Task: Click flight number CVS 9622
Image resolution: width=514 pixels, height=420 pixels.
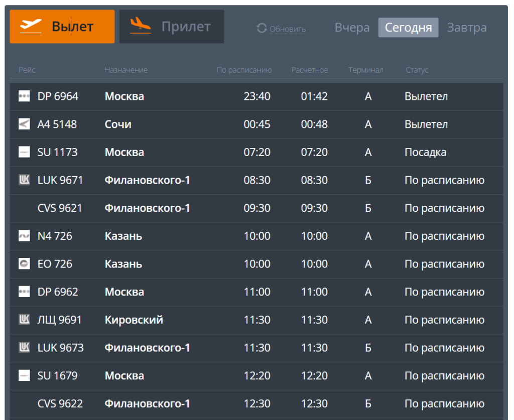Action: tap(60, 403)
